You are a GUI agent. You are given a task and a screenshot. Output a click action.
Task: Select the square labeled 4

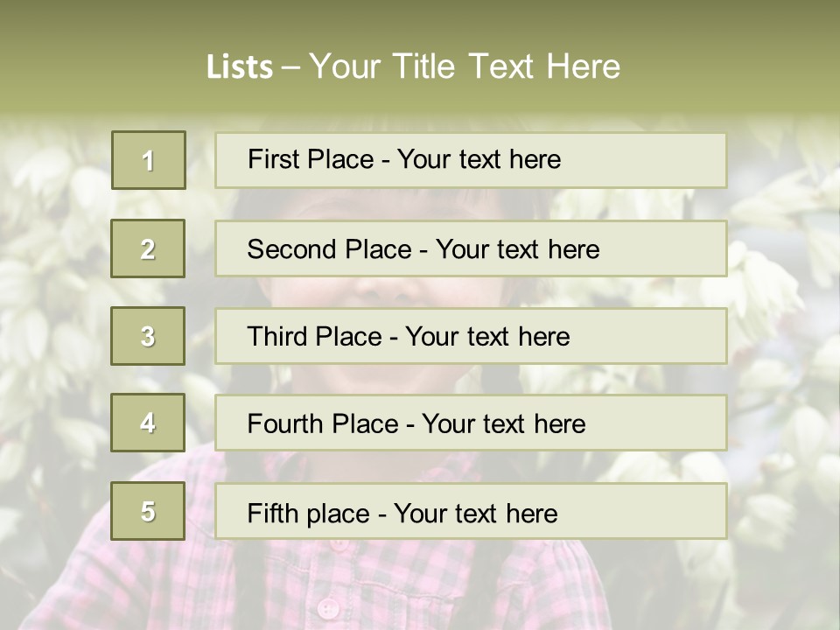pyautogui.click(x=148, y=423)
